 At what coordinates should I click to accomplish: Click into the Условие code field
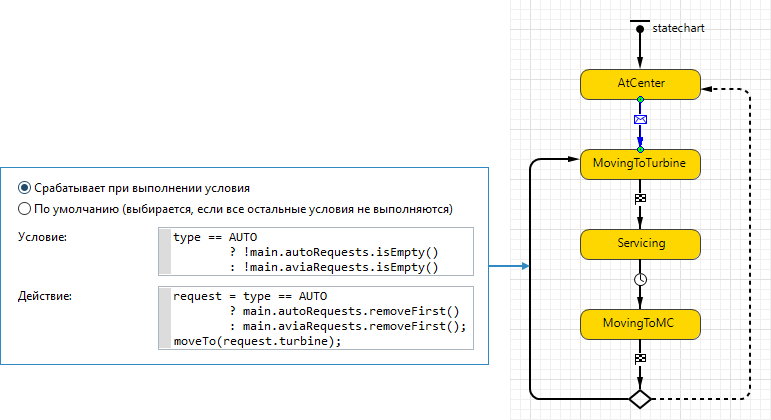(x=316, y=251)
